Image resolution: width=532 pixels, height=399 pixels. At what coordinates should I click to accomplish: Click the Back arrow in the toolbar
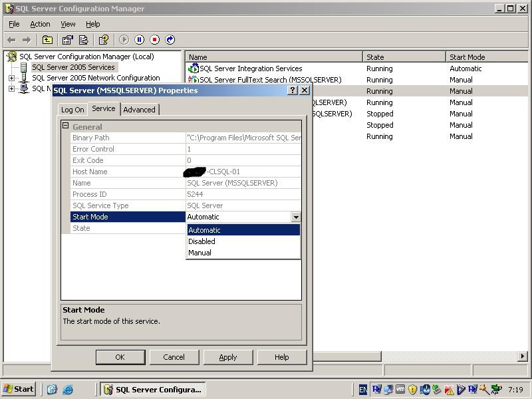pos(11,40)
